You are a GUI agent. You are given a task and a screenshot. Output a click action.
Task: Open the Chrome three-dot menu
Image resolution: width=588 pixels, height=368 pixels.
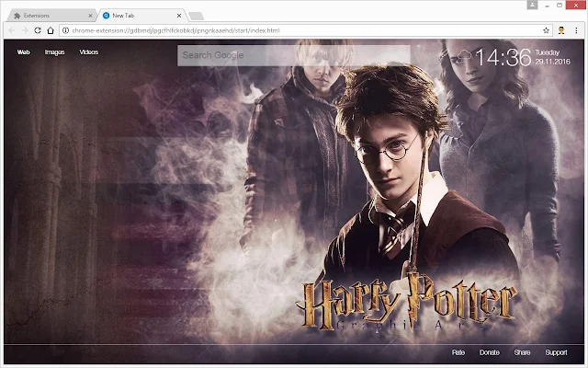pos(576,30)
